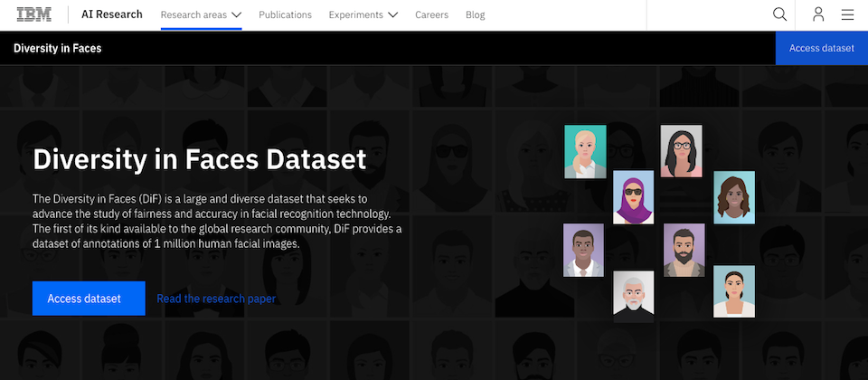Screen dimensions: 868x380
Task: Open the Careers menu item
Action: [432, 15]
